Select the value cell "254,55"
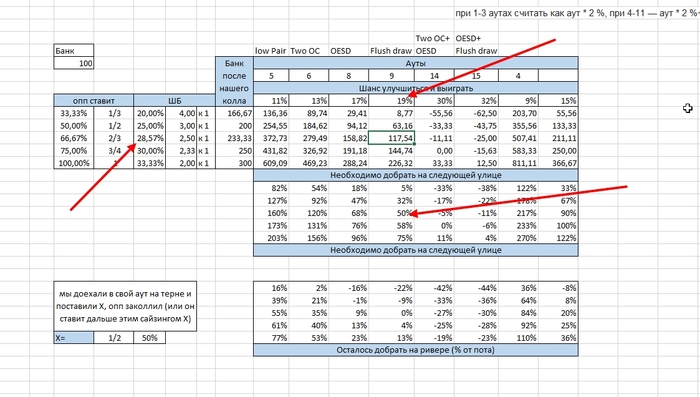 pyautogui.click(x=271, y=125)
